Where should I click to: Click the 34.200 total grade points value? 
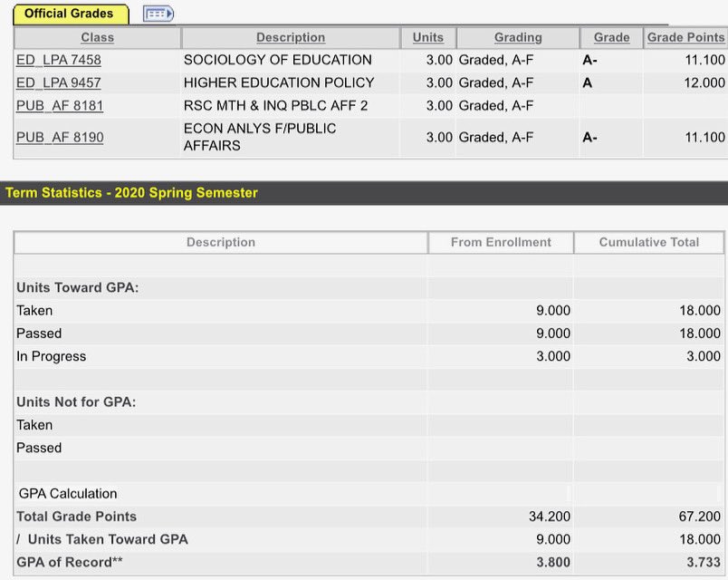click(x=550, y=517)
